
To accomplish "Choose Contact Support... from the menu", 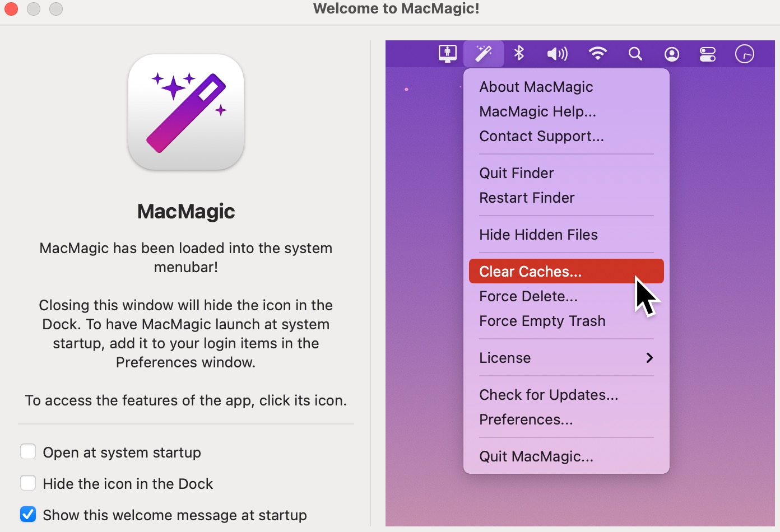I will tap(567, 136).
